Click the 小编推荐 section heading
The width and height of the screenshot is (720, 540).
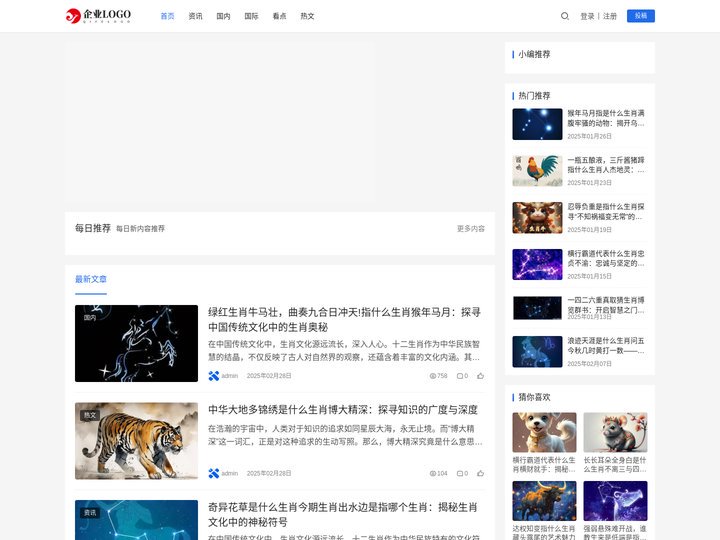coord(534,54)
